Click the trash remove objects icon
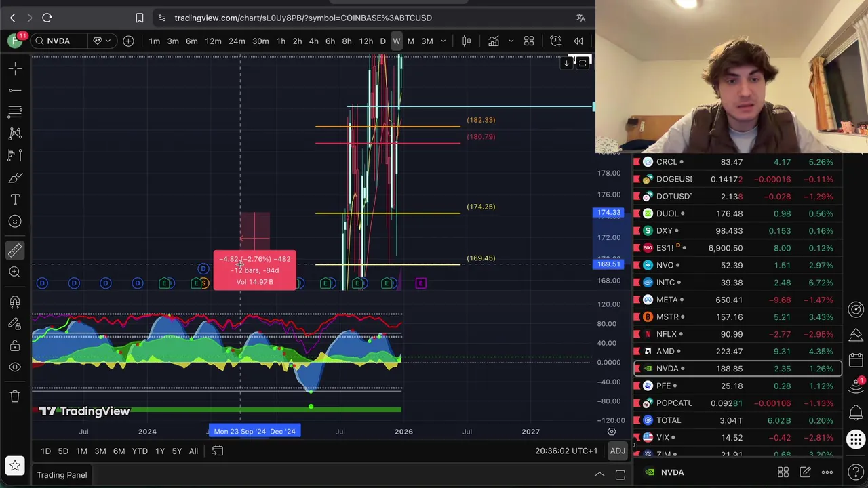868x488 pixels. click(x=15, y=396)
